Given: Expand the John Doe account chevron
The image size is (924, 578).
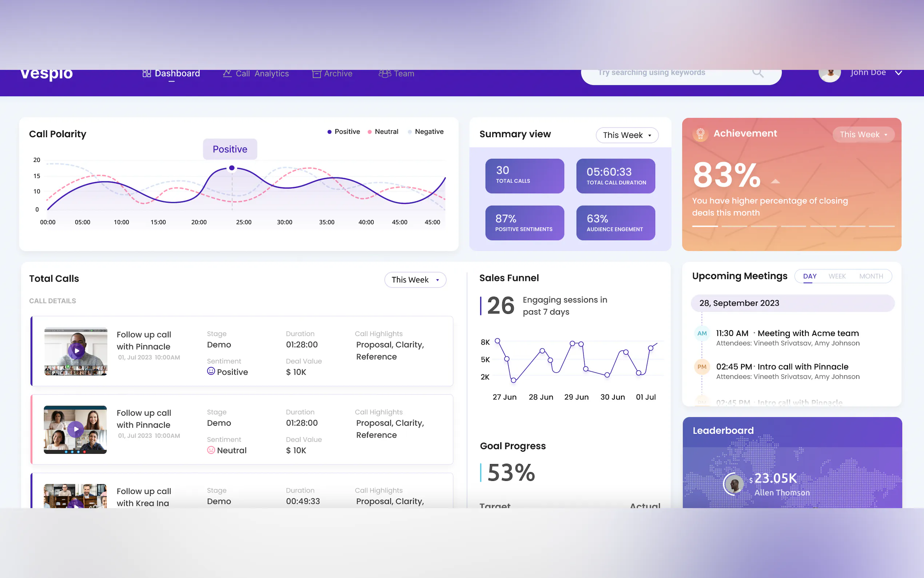Looking at the screenshot, I should point(899,73).
